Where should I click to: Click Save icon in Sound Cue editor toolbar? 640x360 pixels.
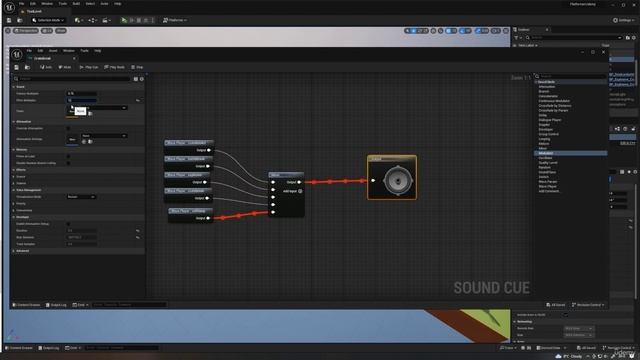click(x=16, y=67)
